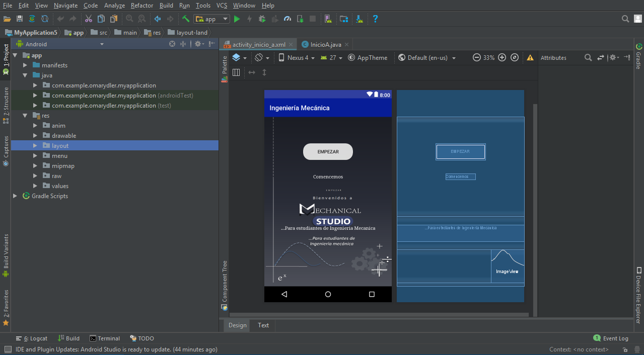Click the Paste clipboard icon

114,19
